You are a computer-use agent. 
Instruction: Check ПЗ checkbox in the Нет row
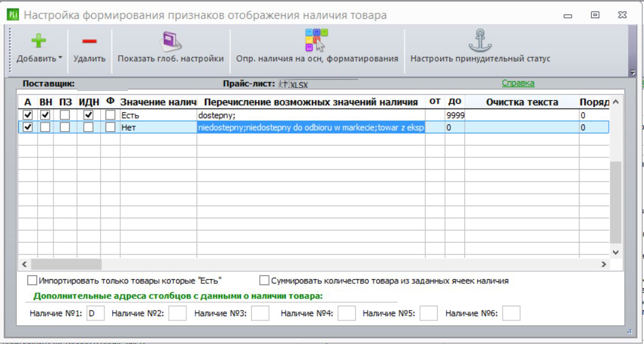point(65,127)
